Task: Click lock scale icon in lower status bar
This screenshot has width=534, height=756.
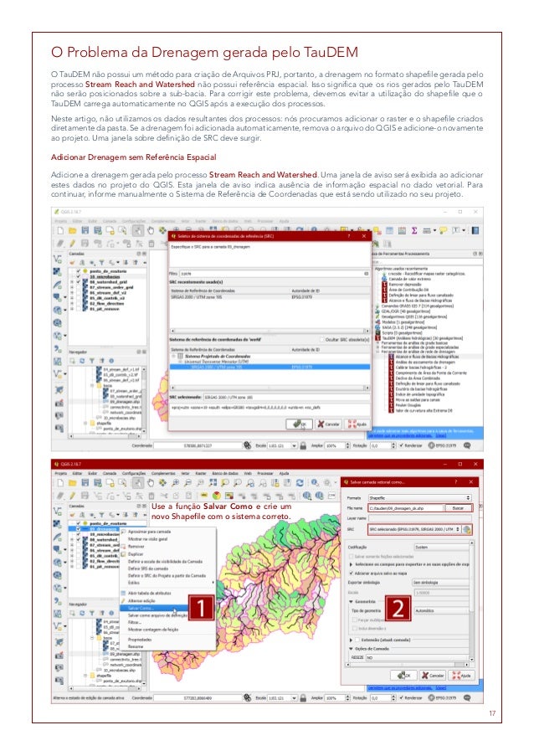Action: (303, 697)
